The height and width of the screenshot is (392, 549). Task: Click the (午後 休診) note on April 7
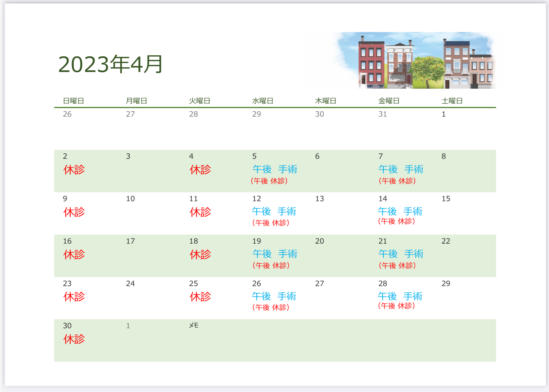click(x=397, y=181)
